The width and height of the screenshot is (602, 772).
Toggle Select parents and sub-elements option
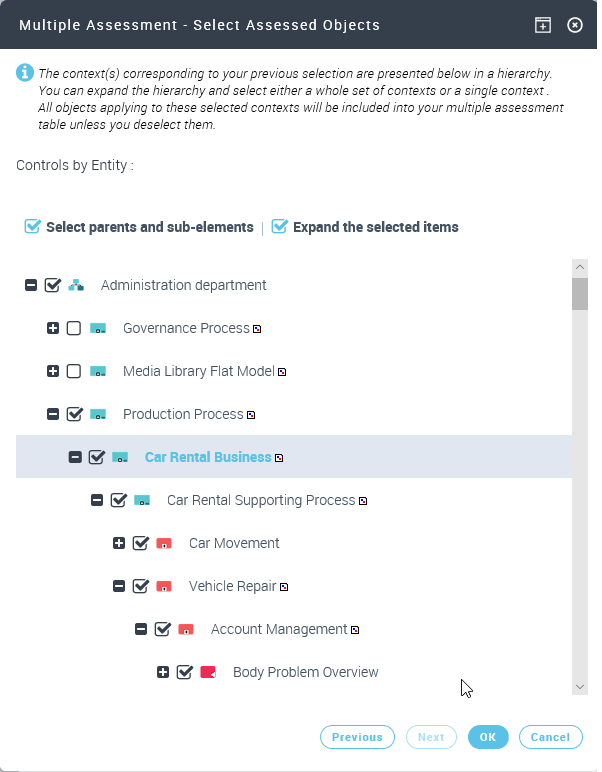33,227
